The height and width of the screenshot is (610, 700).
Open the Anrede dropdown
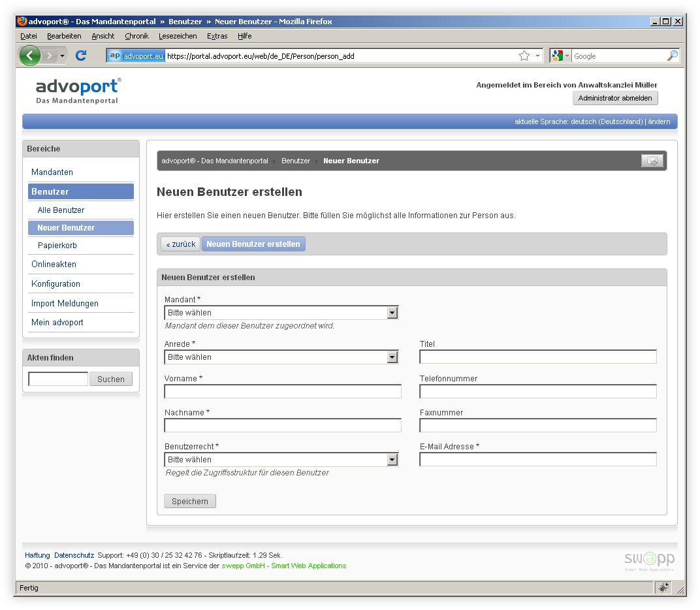[281, 357]
